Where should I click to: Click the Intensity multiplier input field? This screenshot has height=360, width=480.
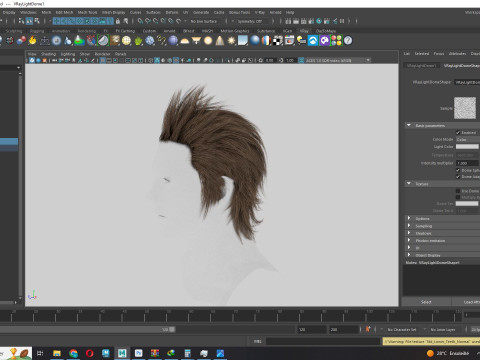[x=468, y=163]
